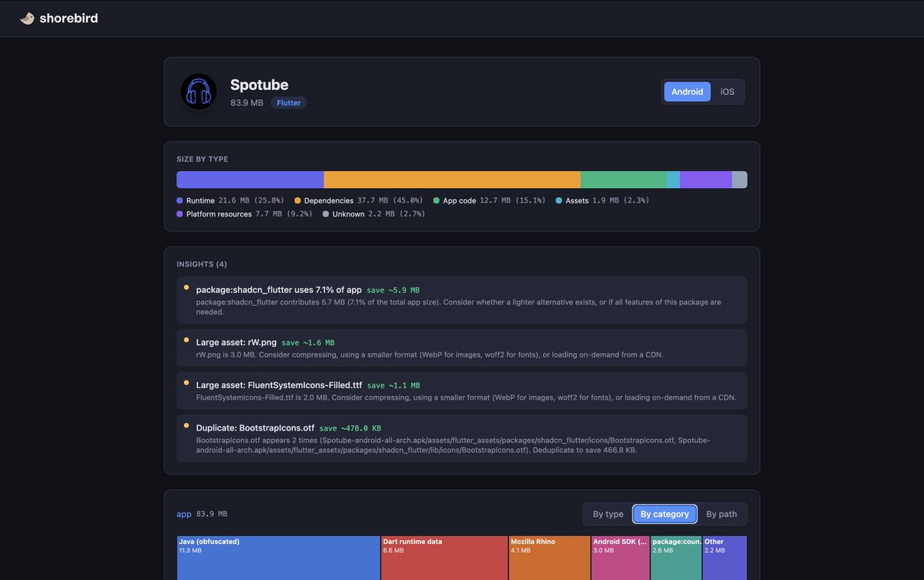Click the Runtime legend dot
The image size is (924, 580).
[180, 200]
